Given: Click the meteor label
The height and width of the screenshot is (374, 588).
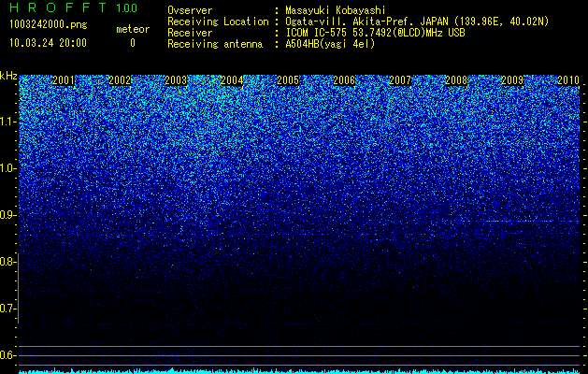Looking at the screenshot, I should (133, 29).
